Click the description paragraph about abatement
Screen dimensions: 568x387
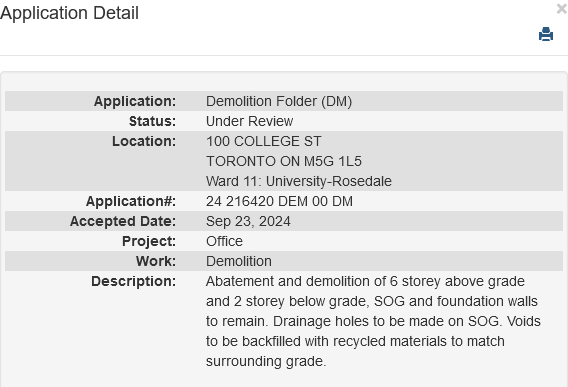(373, 321)
